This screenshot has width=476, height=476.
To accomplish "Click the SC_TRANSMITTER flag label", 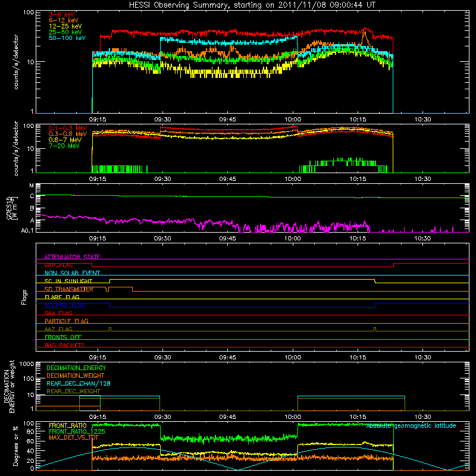I will click(69, 289).
